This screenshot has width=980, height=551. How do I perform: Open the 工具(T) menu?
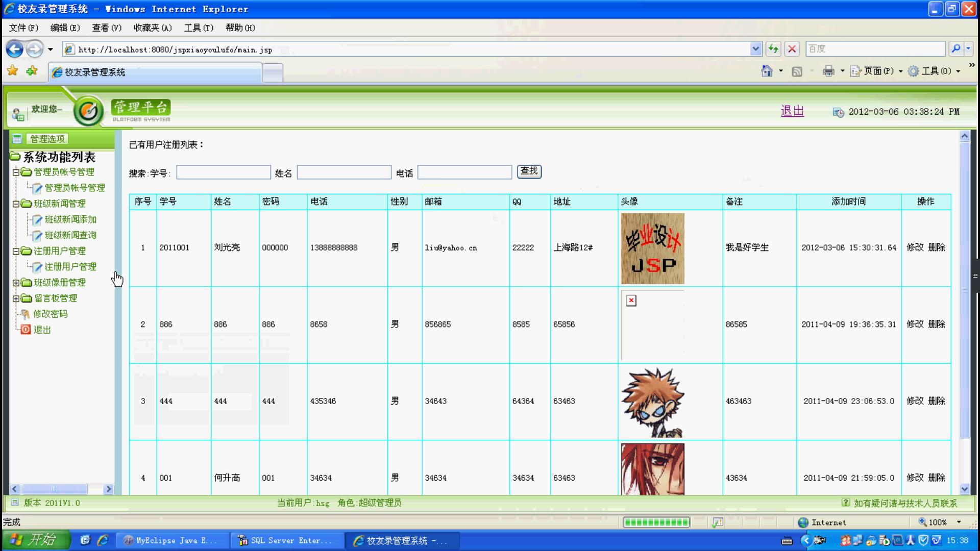tap(199, 28)
